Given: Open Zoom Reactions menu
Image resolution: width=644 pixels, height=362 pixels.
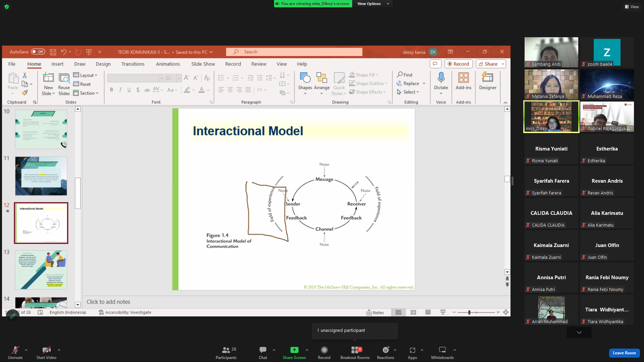Looking at the screenshot, I should tap(385, 353).
